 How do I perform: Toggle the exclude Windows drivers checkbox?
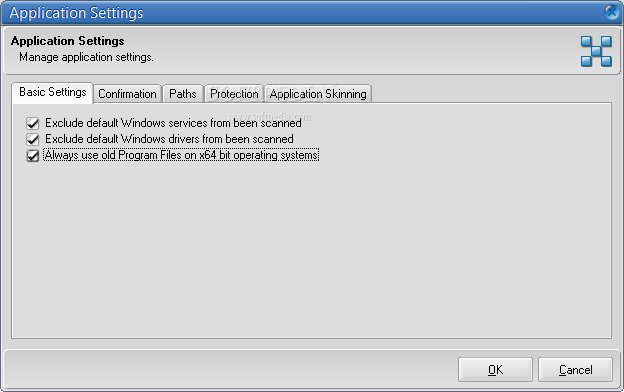33,139
